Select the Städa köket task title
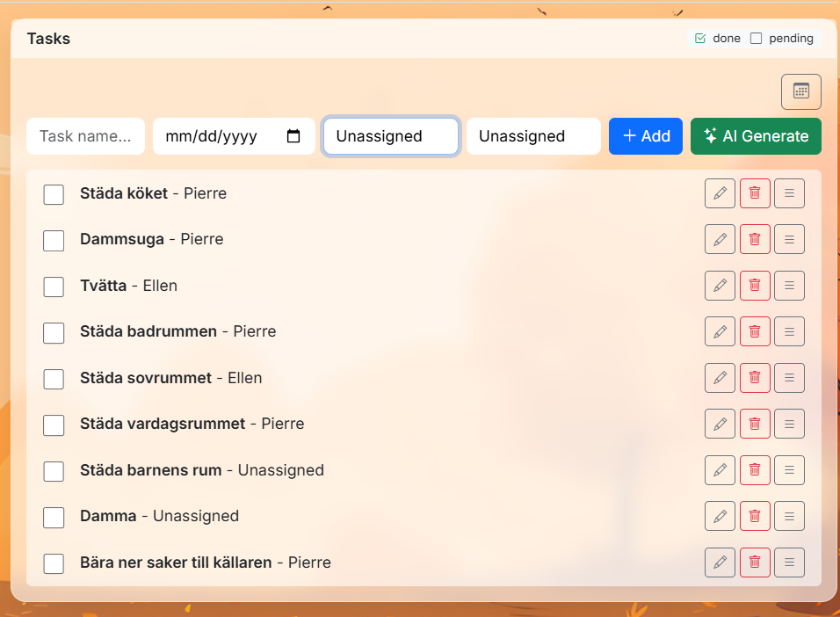840x617 pixels. click(124, 193)
